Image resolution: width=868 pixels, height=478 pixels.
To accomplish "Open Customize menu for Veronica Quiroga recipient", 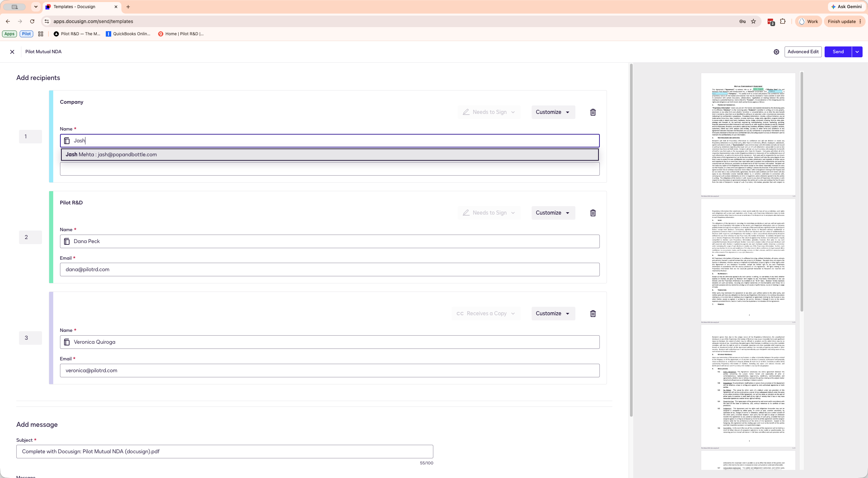I will [x=553, y=314].
